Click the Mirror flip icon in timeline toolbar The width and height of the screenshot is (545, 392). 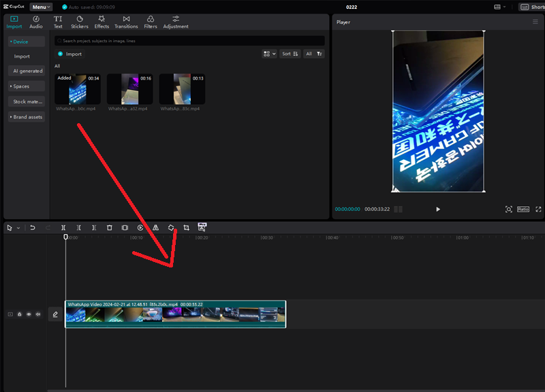point(155,227)
